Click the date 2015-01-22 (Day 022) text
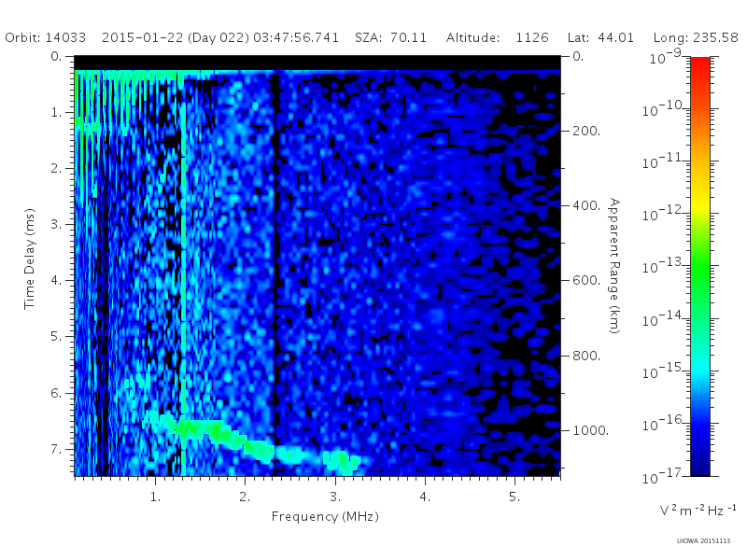Viewport: 747px width, 560px height. pos(176,37)
